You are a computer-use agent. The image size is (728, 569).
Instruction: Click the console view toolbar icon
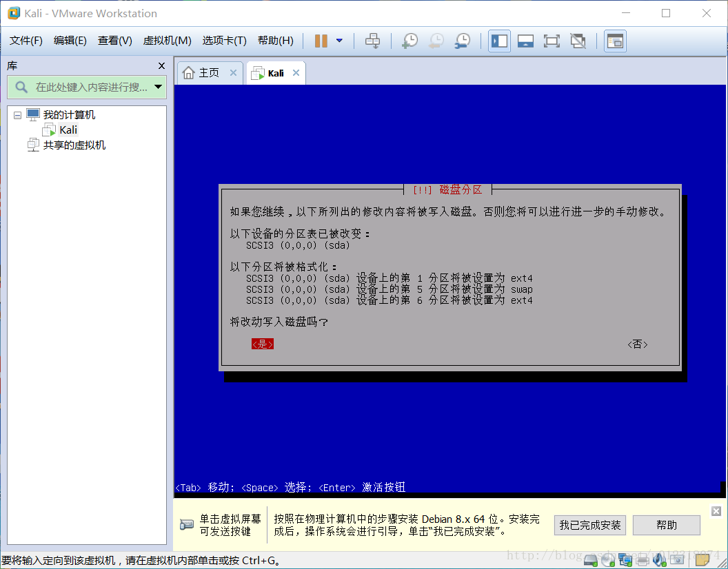click(615, 41)
